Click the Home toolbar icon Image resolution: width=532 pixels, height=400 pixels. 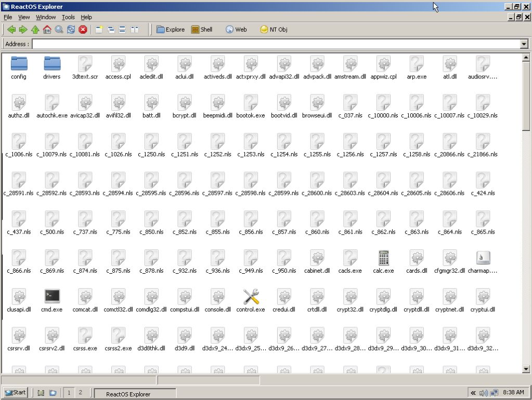pos(46,30)
